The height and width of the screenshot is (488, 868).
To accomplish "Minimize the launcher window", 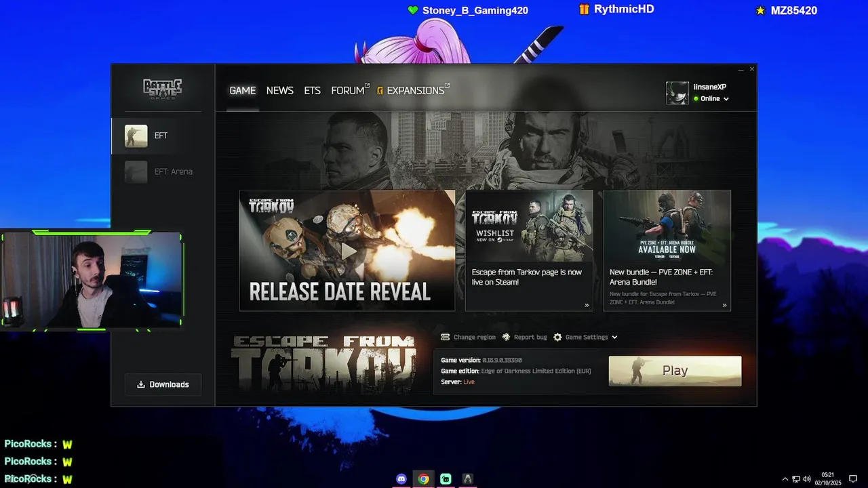I will click(741, 69).
